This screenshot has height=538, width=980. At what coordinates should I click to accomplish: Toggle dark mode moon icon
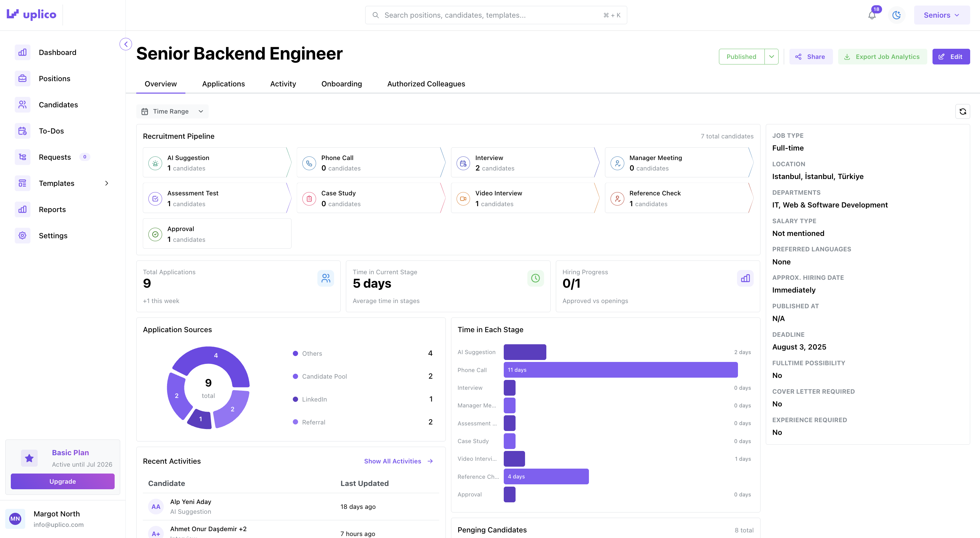tap(897, 15)
